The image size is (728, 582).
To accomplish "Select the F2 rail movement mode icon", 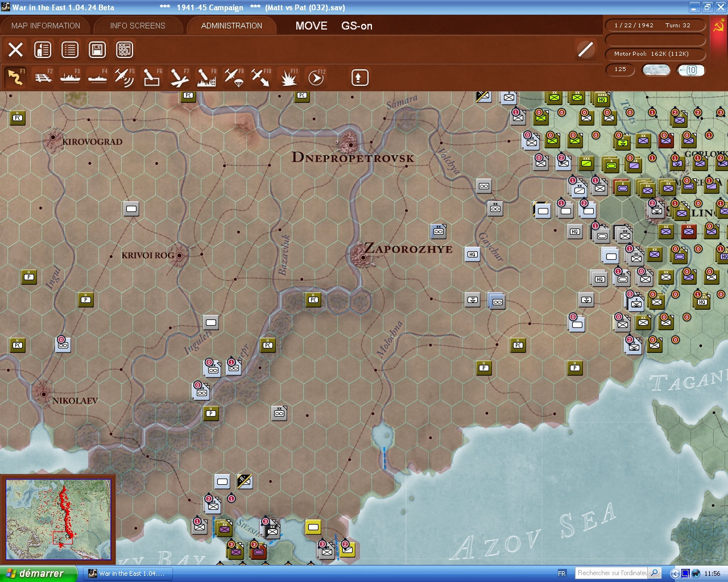I will pos(43,77).
